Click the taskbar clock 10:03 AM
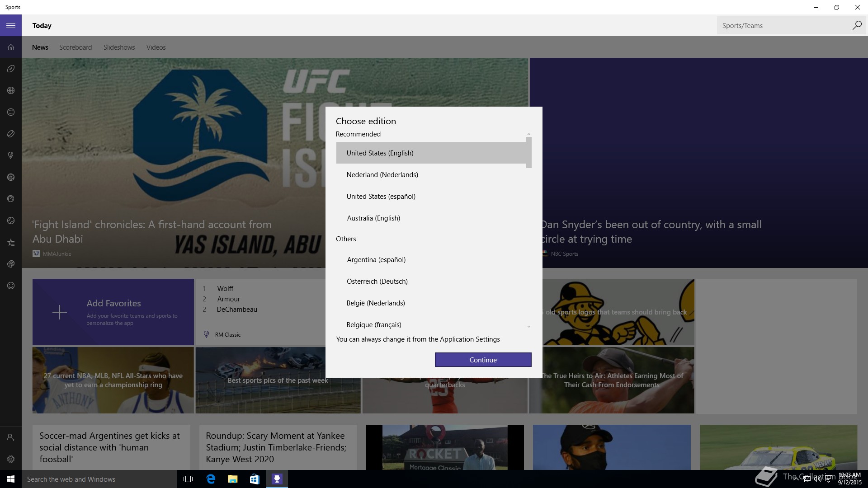This screenshot has width=868, height=488. 849,479
